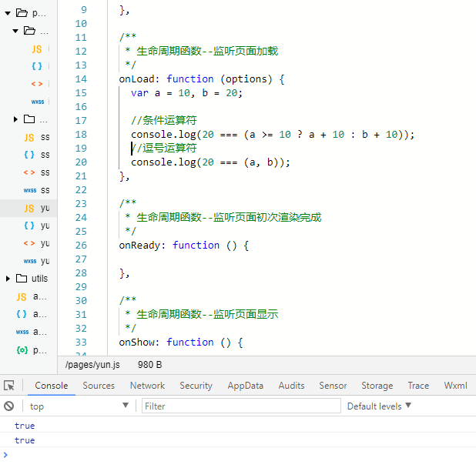The height and width of the screenshot is (468, 476).
Task: Switch to the Console tab
Action: [52, 386]
